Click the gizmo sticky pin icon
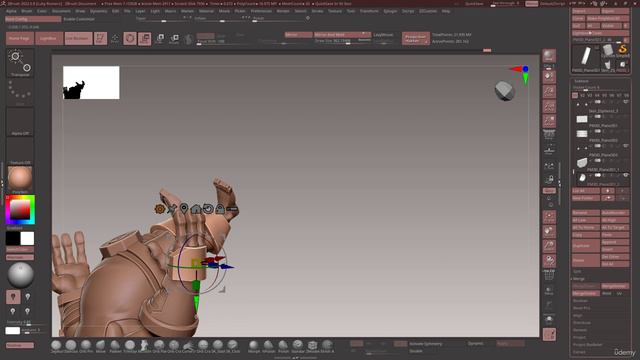Viewport: 640px width, 360px height. click(172, 209)
